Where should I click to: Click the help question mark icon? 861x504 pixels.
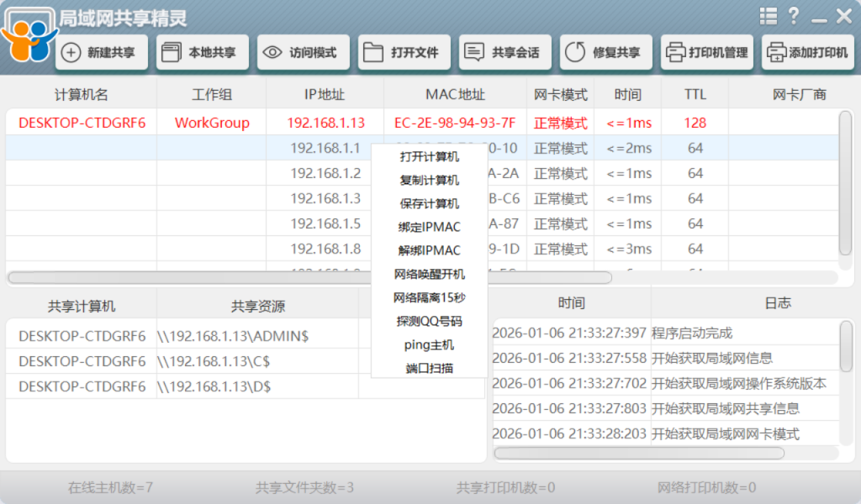point(793,16)
